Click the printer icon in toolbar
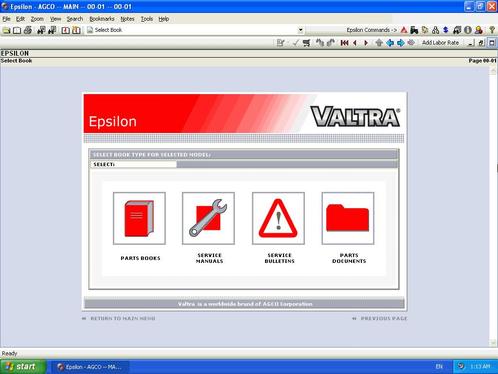Screen dimensions: 498x374 28,30
